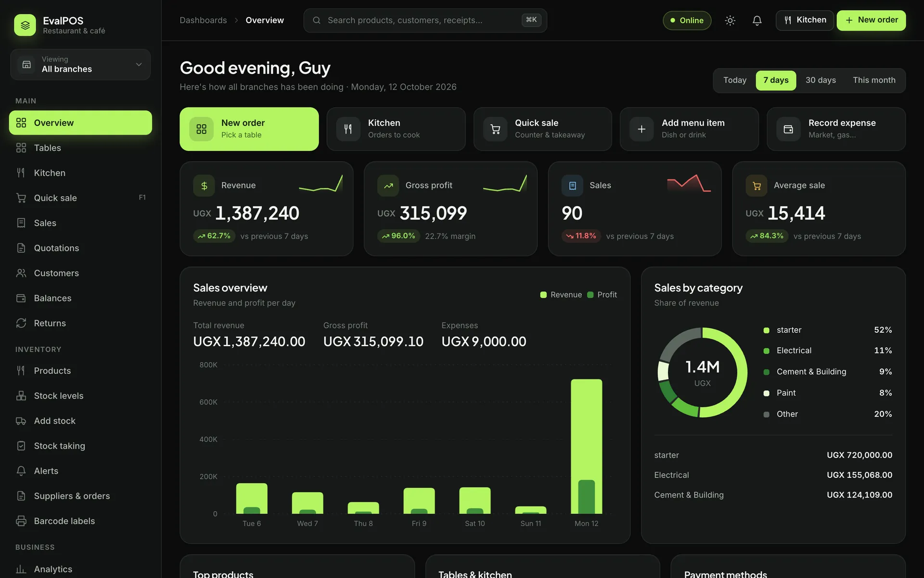Focus the search products, customers, receipts field

425,20
